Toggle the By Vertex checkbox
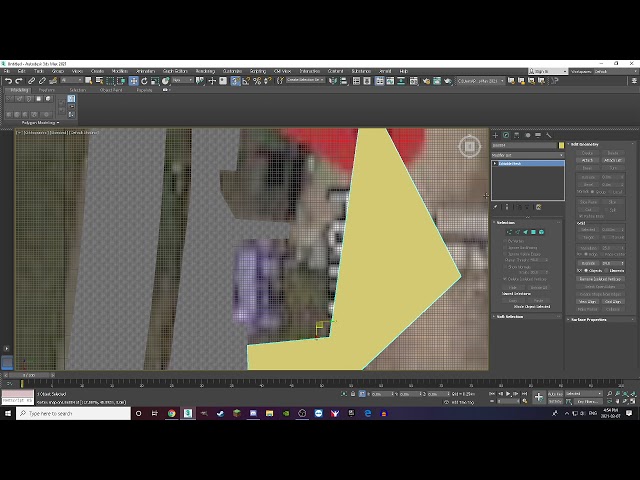Image resolution: width=640 pixels, height=480 pixels. point(505,241)
